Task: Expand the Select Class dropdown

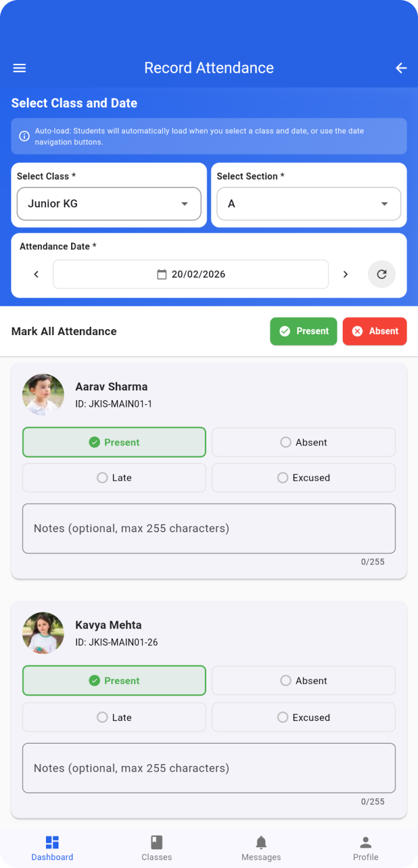Action: (x=109, y=204)
